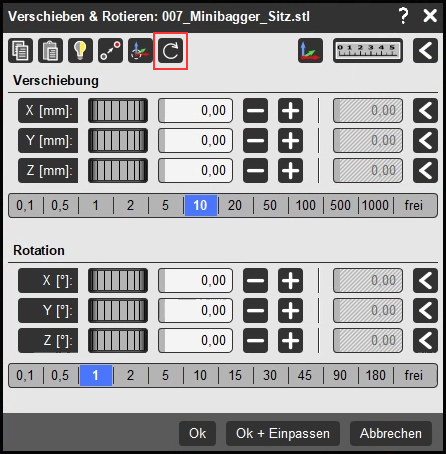Click the rotate axis gizmo icon

point(140,51)
